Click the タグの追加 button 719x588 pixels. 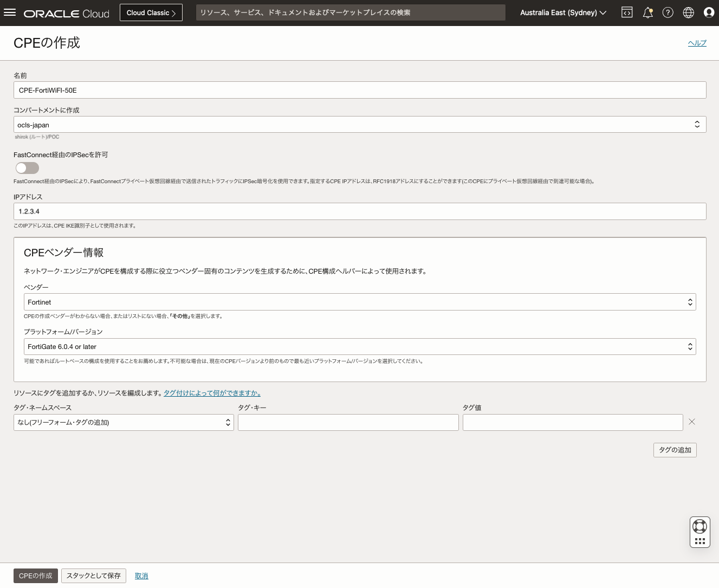(675, 450)
